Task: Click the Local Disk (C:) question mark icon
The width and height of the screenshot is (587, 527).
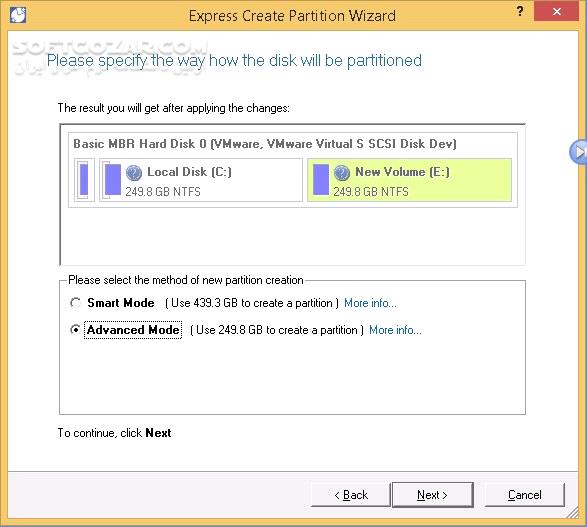Action: pyautogui.click(x=134, y=173)
